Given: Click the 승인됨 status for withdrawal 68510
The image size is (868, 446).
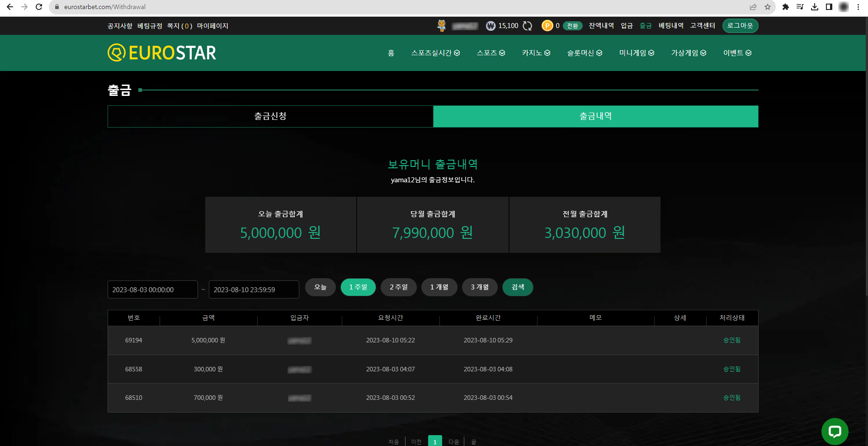Looking at the screenshot, I should (x=732, y=398).
